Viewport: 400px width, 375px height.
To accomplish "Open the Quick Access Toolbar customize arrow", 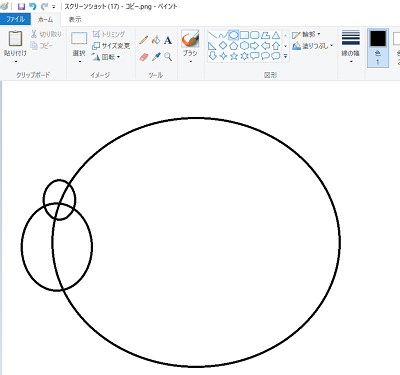I will [54, 7].
